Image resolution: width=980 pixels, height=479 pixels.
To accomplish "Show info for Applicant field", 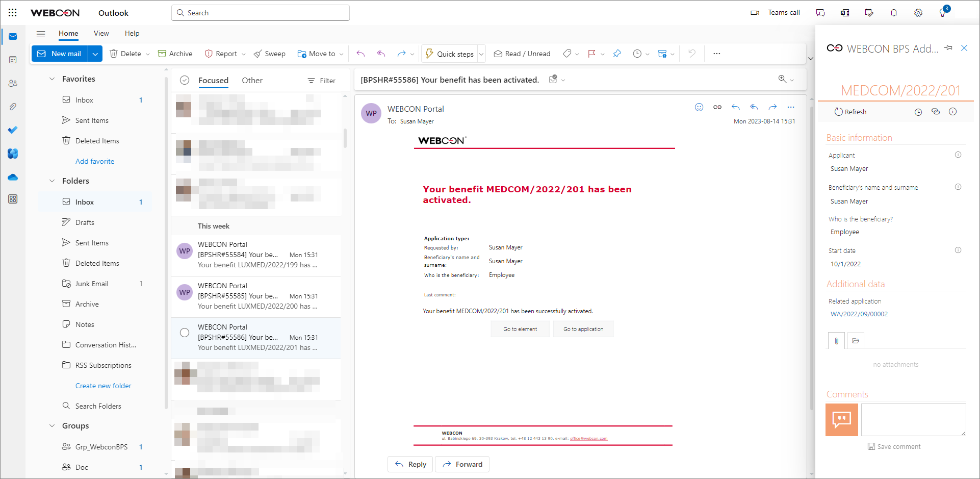I will point(958,155).
